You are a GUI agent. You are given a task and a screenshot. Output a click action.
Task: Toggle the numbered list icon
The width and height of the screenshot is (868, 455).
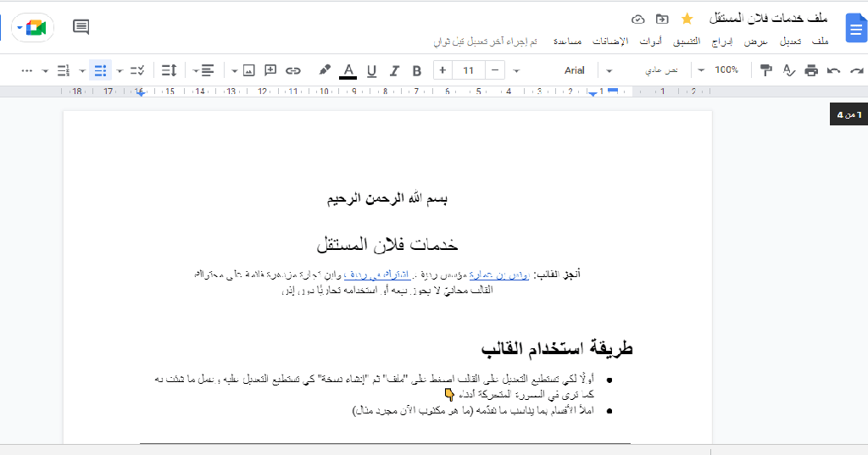[63, 70]
